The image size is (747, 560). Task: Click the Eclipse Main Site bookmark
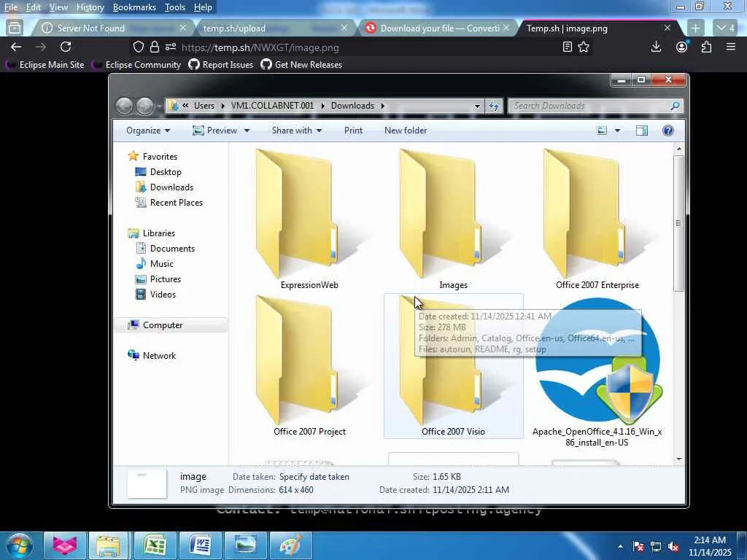45,65
